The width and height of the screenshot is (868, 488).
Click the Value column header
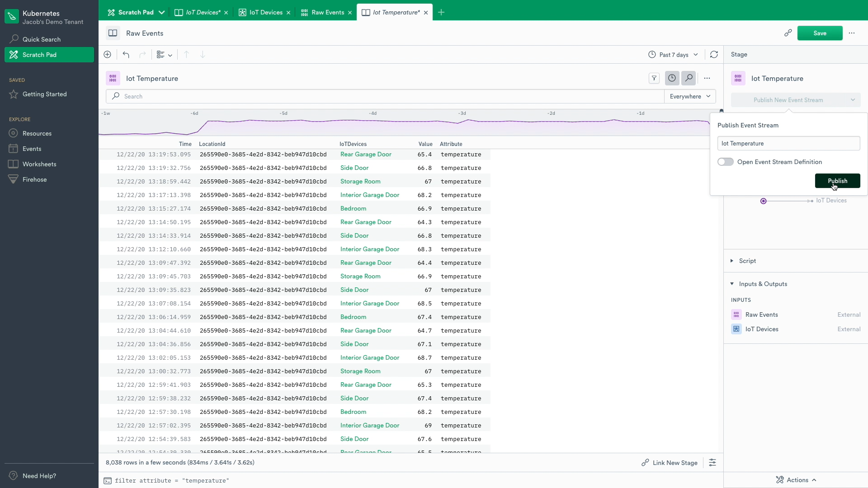pyautogui.click(x=425, y=144)
